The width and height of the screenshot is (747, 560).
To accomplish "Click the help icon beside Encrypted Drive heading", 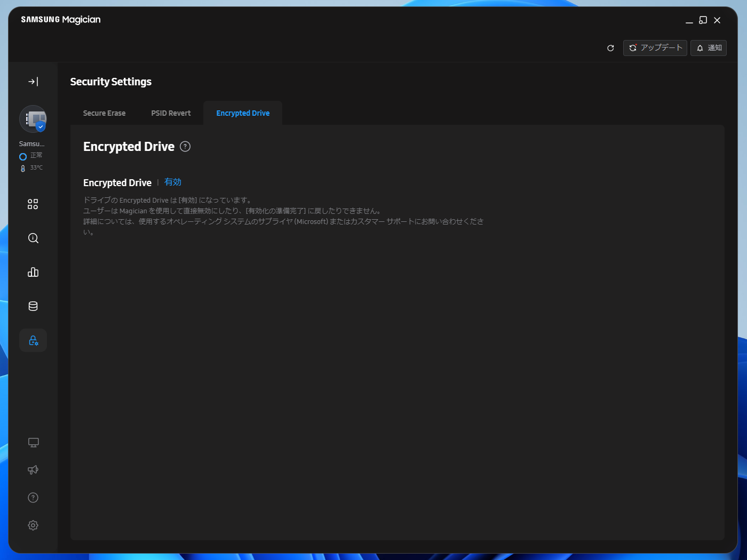I will pyautogui.click(x=185, y=147).
